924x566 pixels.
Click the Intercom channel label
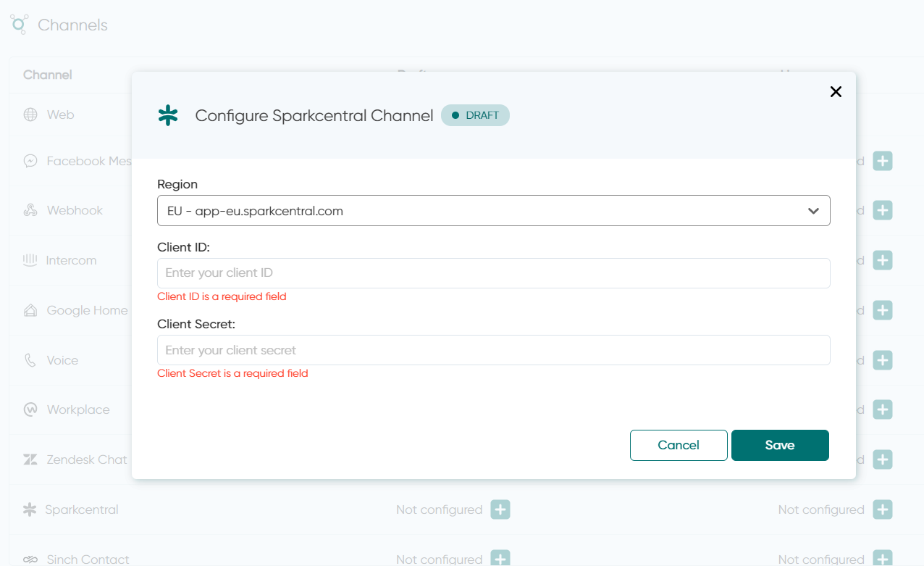tap(71, 260)
